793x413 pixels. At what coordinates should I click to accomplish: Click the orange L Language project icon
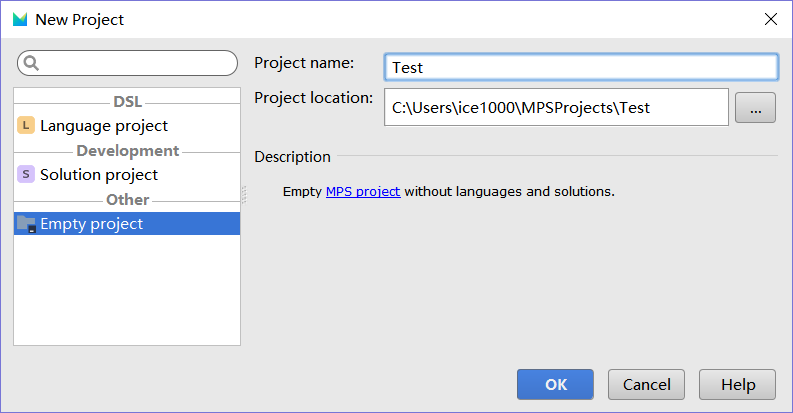coord(26,126)
